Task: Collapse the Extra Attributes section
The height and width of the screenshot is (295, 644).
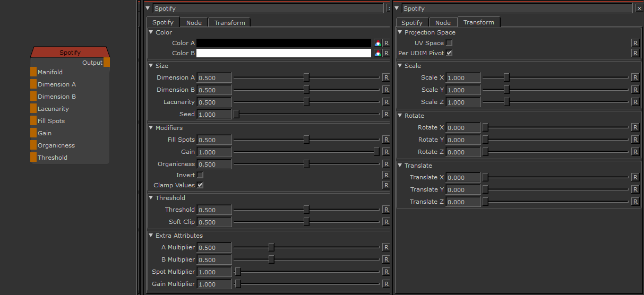Action: (x=151, y=236)
